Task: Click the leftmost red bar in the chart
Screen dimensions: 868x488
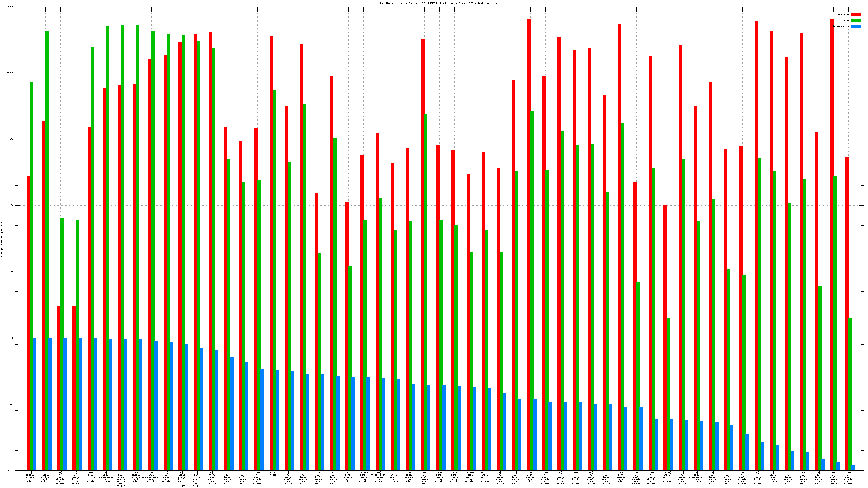Action: pos(29,323)
